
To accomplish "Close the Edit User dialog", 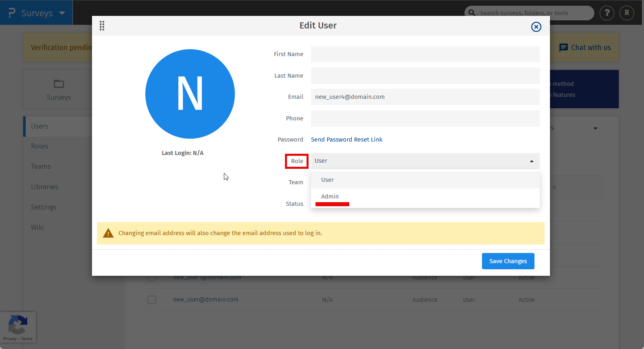I will [x=536, y=27].
